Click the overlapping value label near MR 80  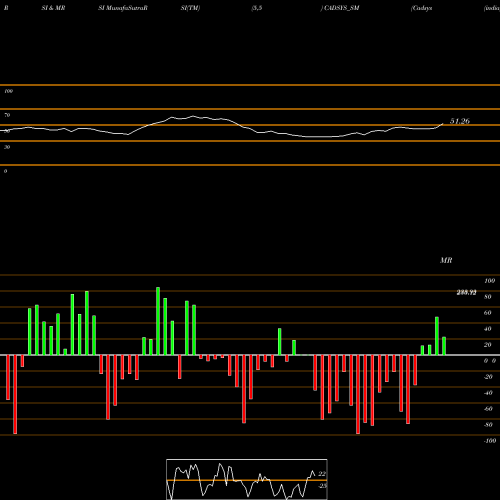466,293
